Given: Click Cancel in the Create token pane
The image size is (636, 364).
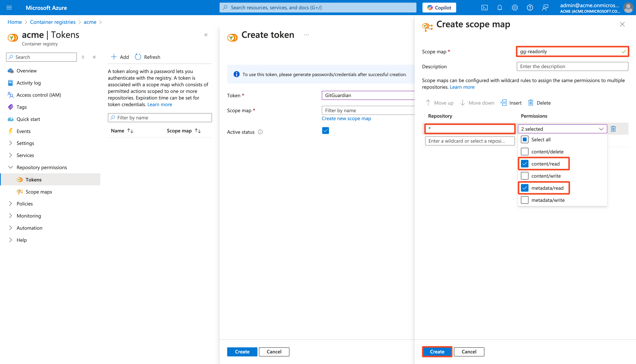Looking at the screenshot, I should [274, 352].
